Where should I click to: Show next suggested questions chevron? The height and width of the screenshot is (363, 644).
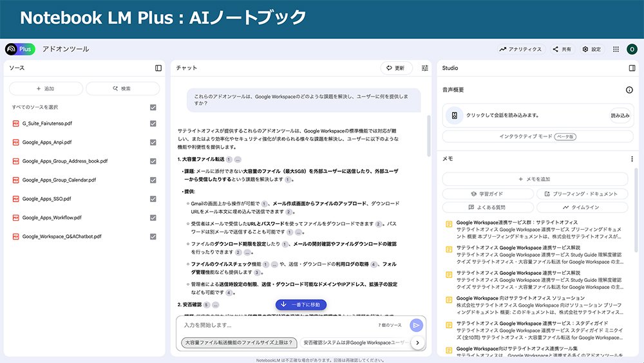pos(418,342)
